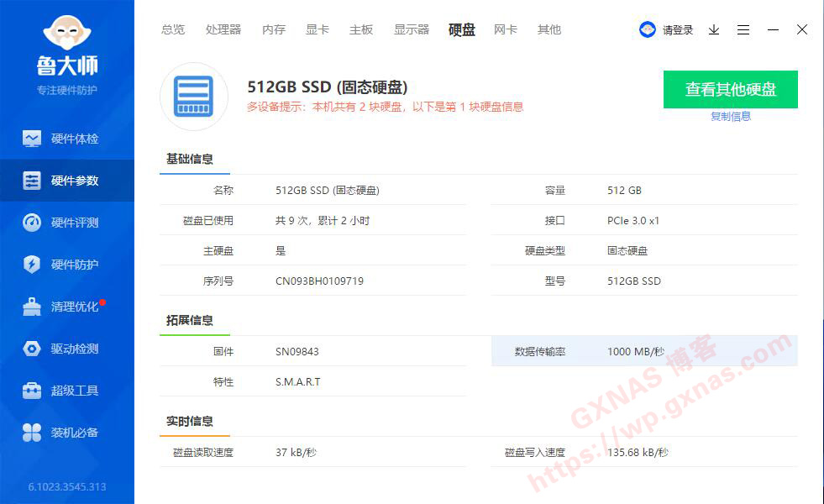
Task: Open the 超级工具 toolbox icon
Action: 32,391
